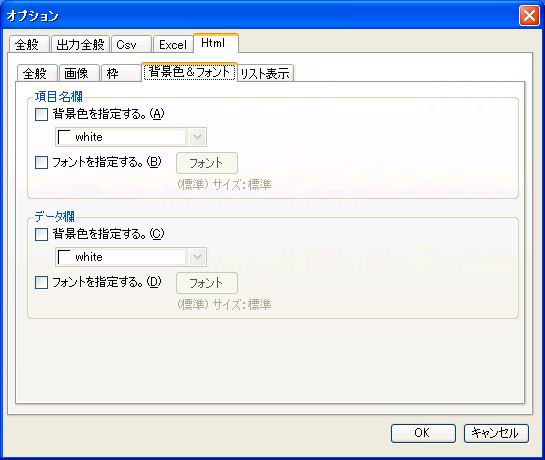The image size is (545, 460).
Task: Switch to the Csv tab
Action: click(131, 45)
